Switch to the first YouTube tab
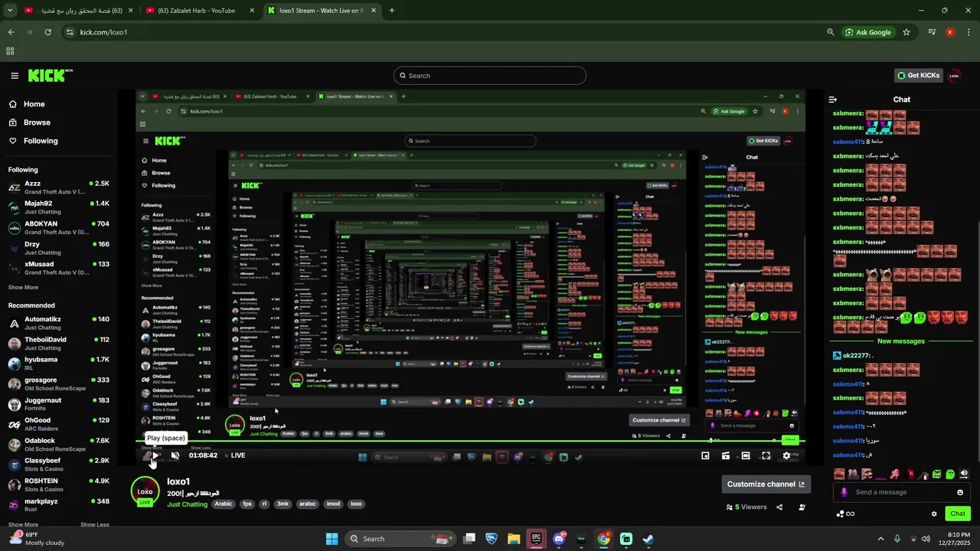This screenshot has height=551, width=980. (77, 11)
